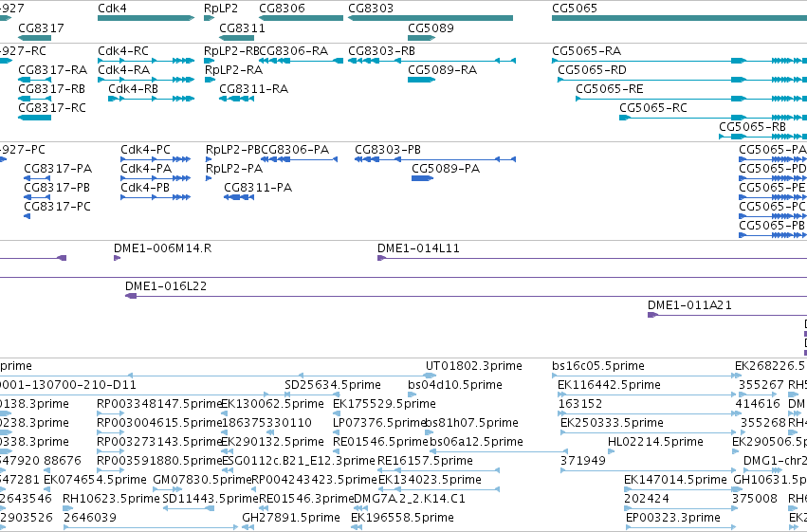This screenshot has height=532, width=807.
Task: Select EST SD25634.5prime
Action: 333,385
